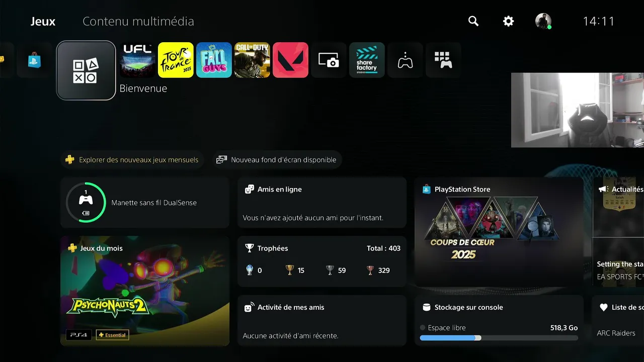Open the settings gear icon

point(509,21)
